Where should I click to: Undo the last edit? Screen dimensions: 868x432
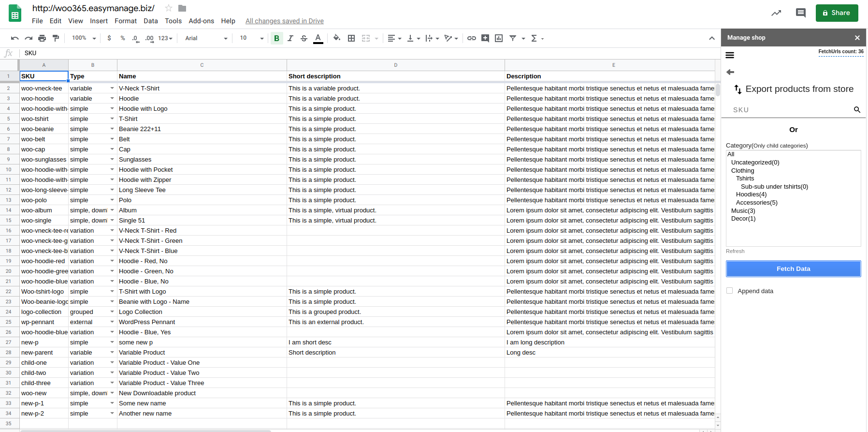click(x=15, y=38)
